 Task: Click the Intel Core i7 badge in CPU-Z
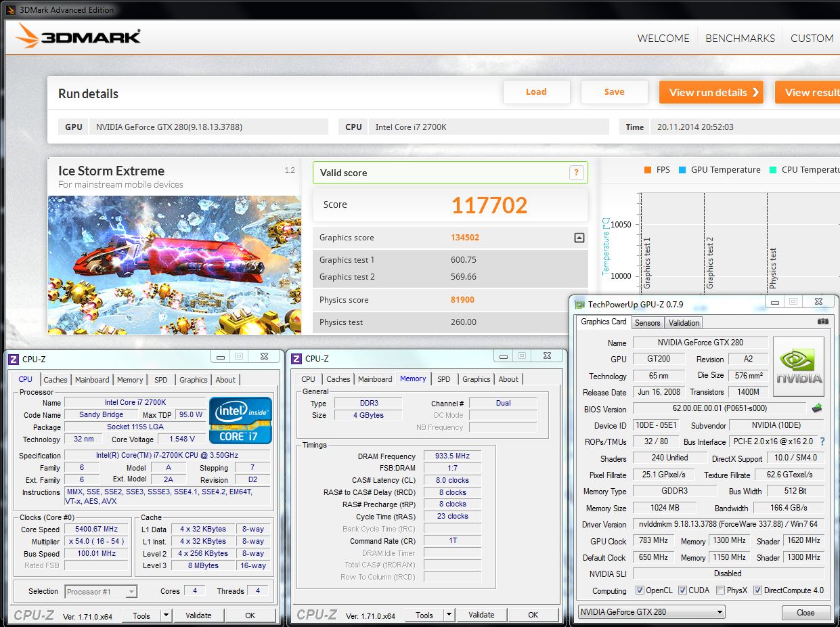point(240,420)
